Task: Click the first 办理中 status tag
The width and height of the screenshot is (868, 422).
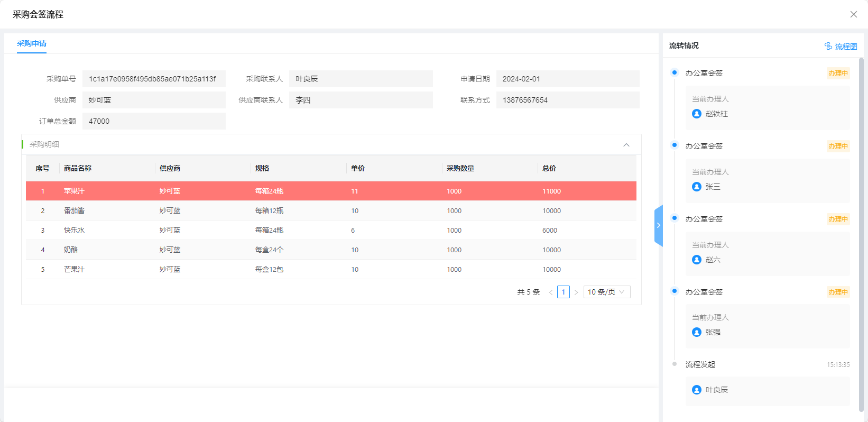Action: [838, 74]
